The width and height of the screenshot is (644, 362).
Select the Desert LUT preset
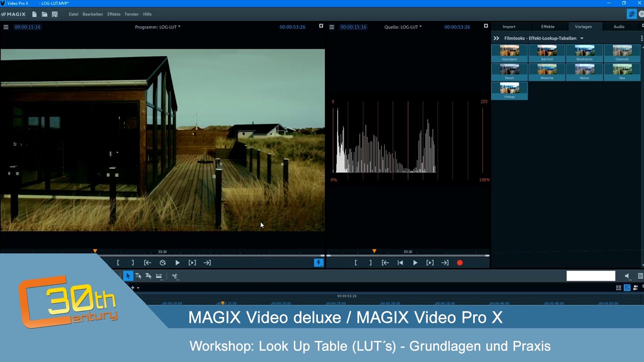(x=509, y=72)
